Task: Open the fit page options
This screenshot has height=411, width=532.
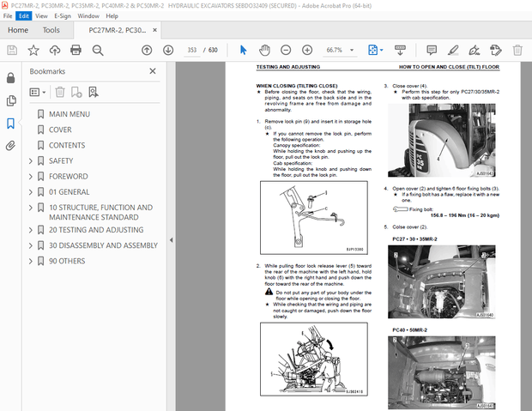Action: [375, 51]
